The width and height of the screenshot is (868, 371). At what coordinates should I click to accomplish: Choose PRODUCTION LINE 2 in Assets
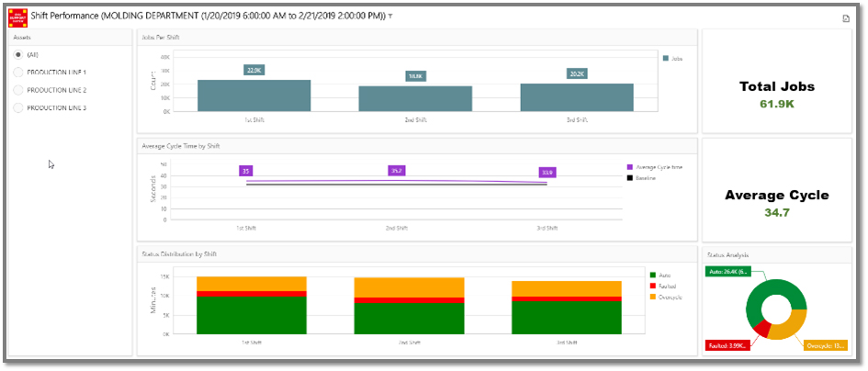18,90
